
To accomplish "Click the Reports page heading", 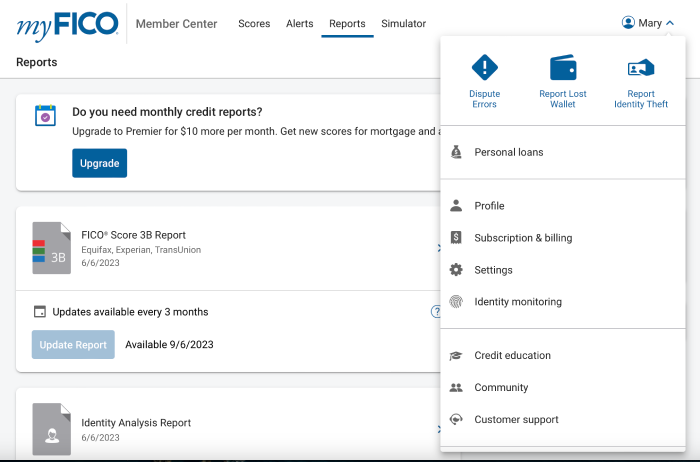I will coord(37,62).
